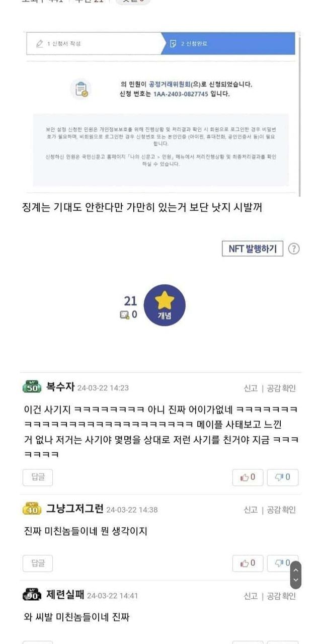Dislike the comment by 복수자

[x=283, y=477]
